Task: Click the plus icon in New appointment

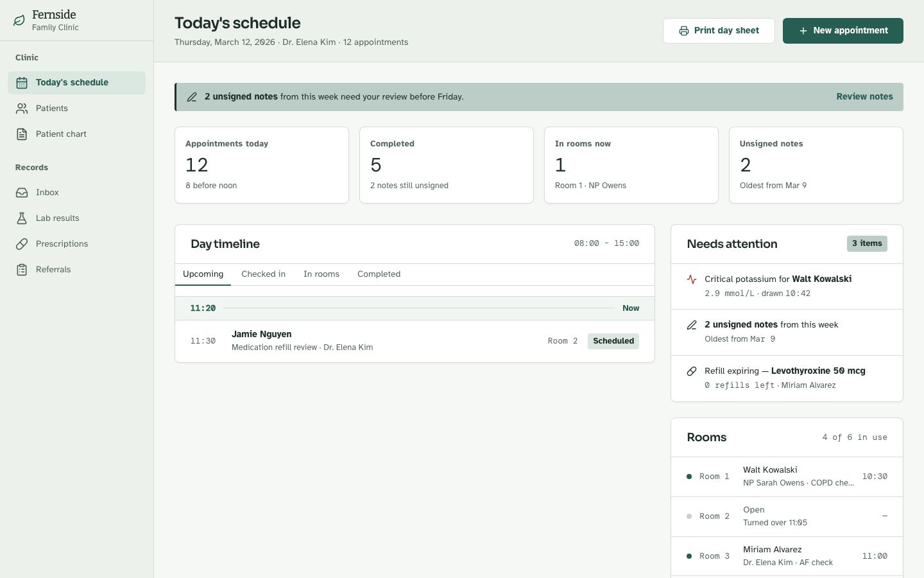Action: pyautogui.click(x=803, y=31)
